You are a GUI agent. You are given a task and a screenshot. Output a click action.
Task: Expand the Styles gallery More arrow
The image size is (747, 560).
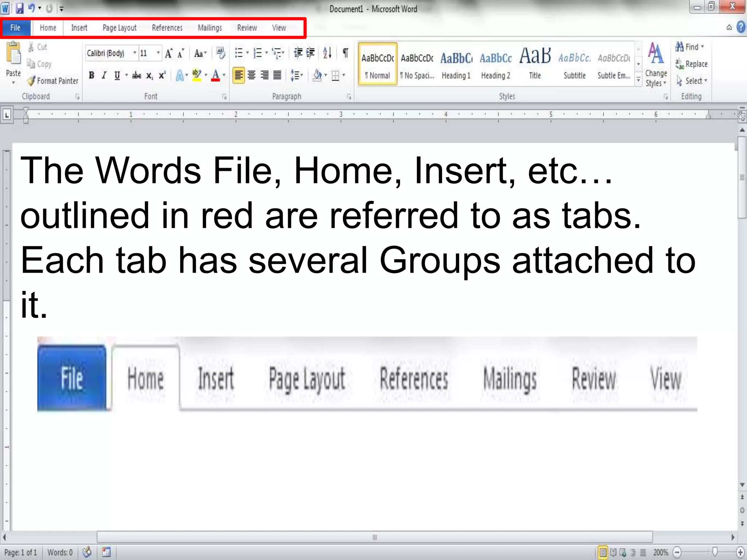(639, 79)
